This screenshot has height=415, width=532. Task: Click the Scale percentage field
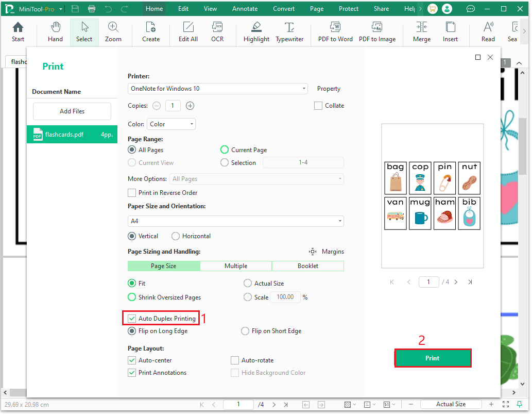click(285, 297)
